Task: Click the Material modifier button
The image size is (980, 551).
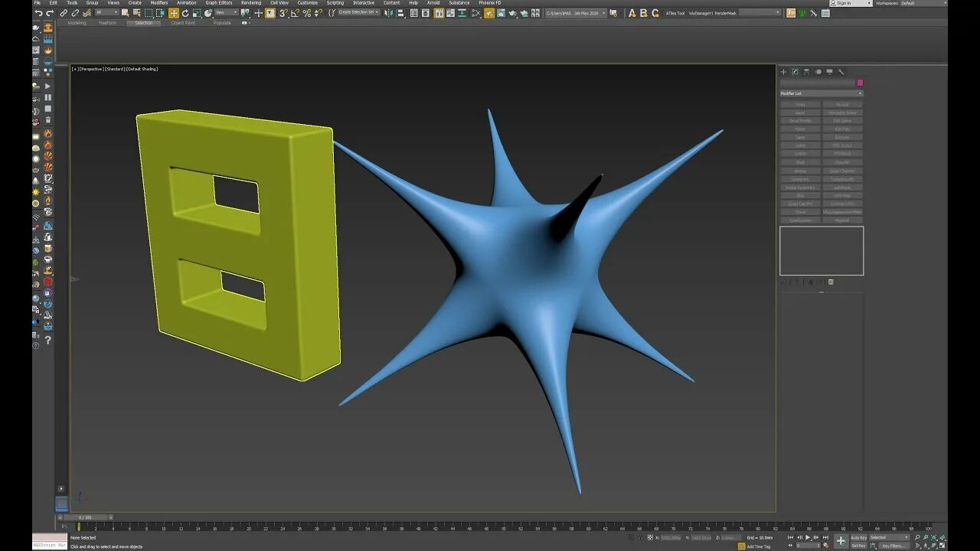Action: (x=842, y=220)
